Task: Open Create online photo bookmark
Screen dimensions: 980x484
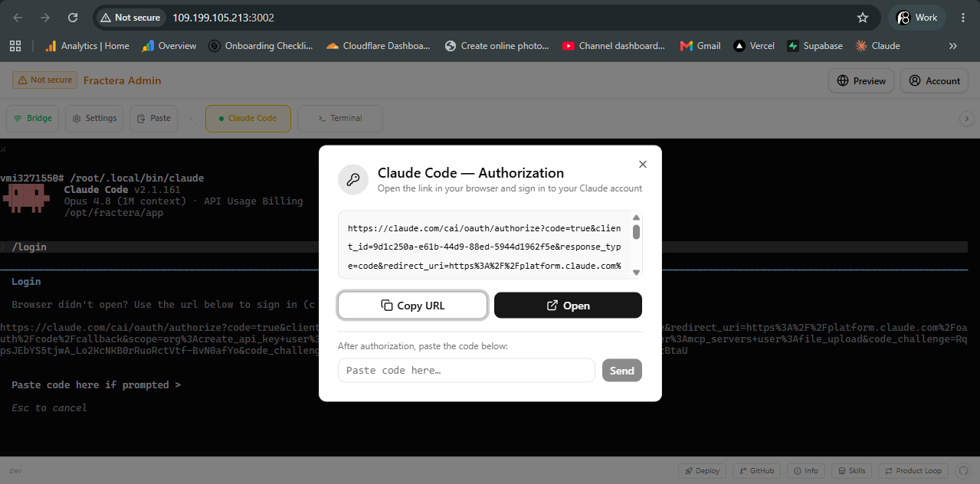Action: coord(497,46)
